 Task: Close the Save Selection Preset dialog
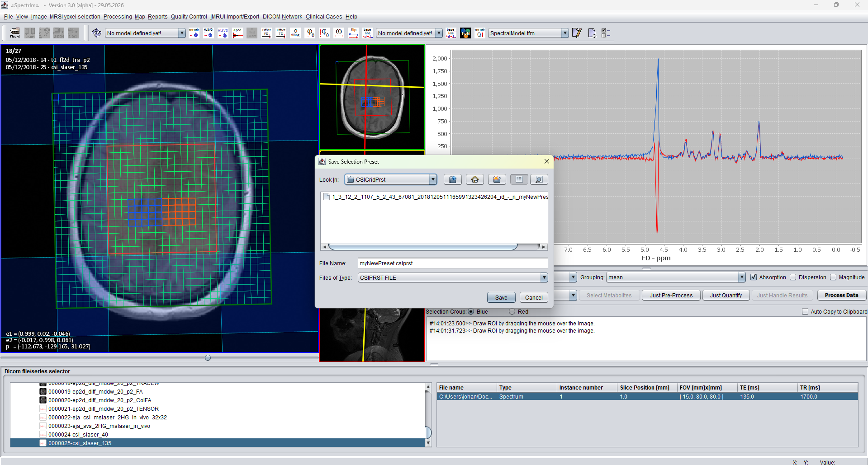(x=546, y=161)
